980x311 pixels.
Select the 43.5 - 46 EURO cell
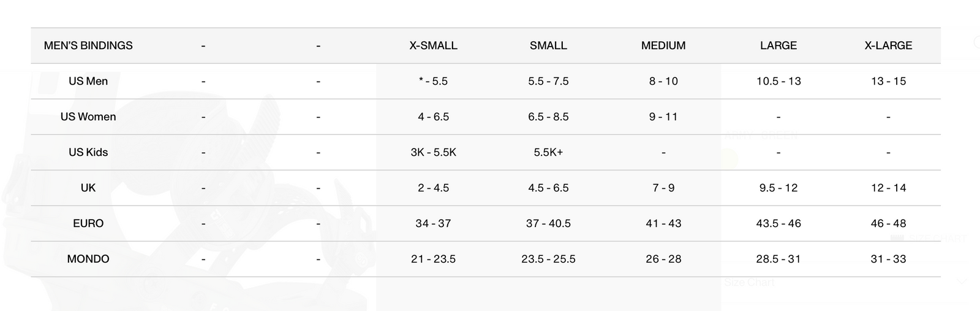[x=778, y=223]
